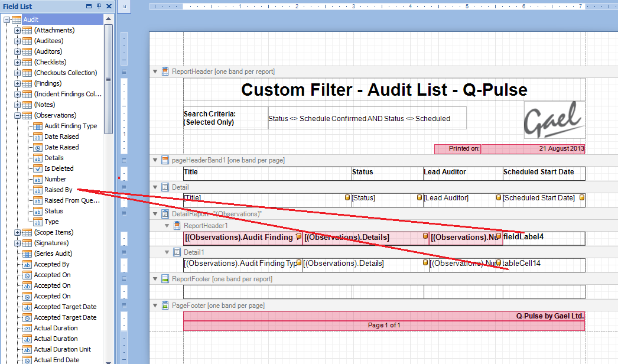Viewport: 618px width, 364px height.
Task: Collapse the Detail1 sub-band arrow
Action: 167,252
